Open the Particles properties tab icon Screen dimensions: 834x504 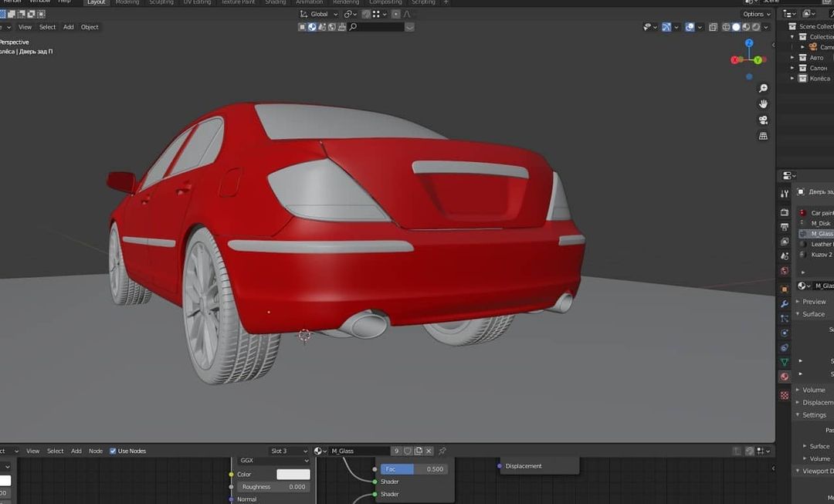[x=785, y=319]
